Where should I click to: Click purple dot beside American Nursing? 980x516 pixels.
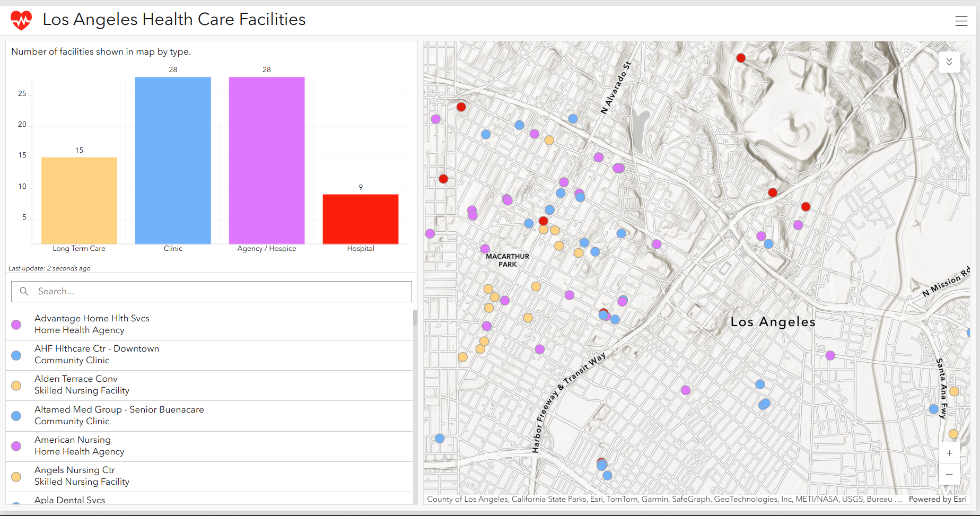click(16, 446)
